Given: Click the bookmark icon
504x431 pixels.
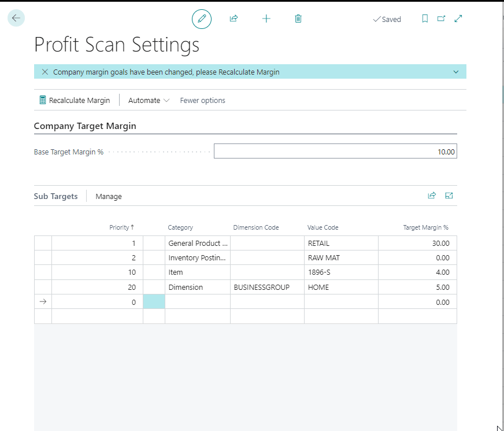Looking at the screenshot, I should coord(425,19).
